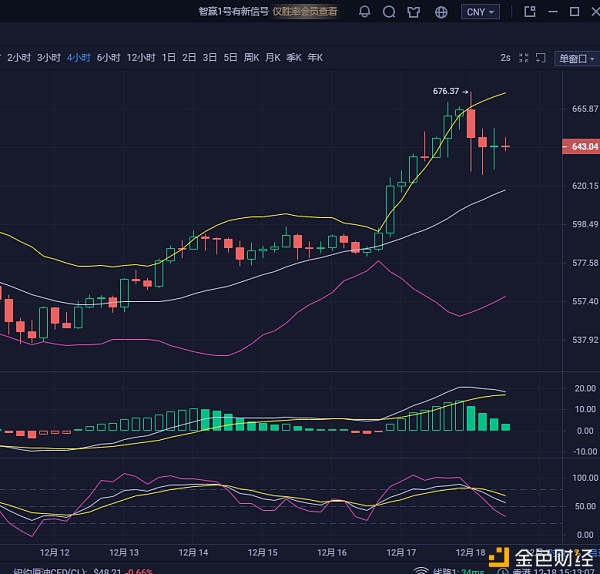Viewport: 600px width, 574px height.
Task: Click the crude oil $48.21 ticker
Action: [83, 571]
